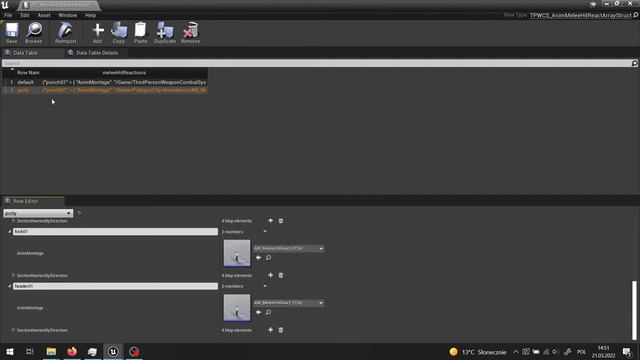Click the meleeHitReactions column header

[124, 72]
